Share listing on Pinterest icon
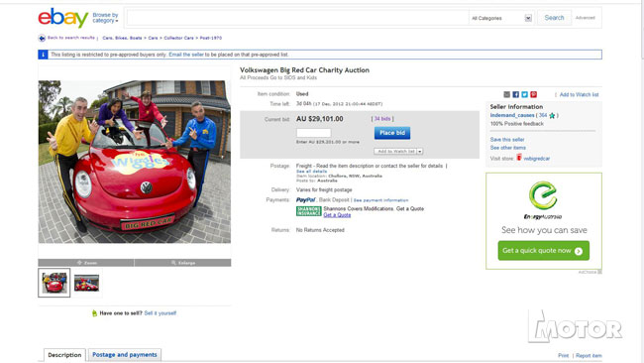The height and width of the screenshot is (363, 644). click(x=533, y=94)
